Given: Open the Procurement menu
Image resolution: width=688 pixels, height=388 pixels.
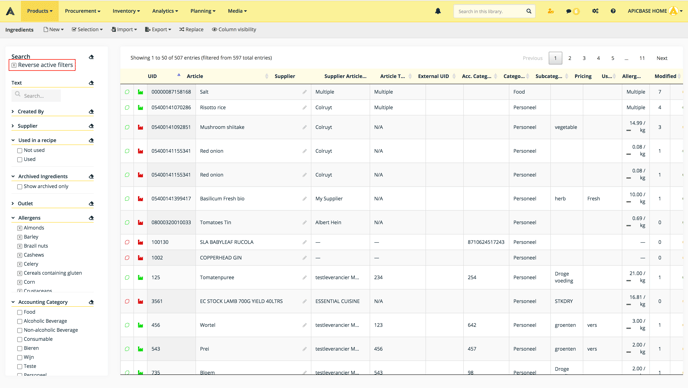Looking at the screenshot, I should 82,11.
